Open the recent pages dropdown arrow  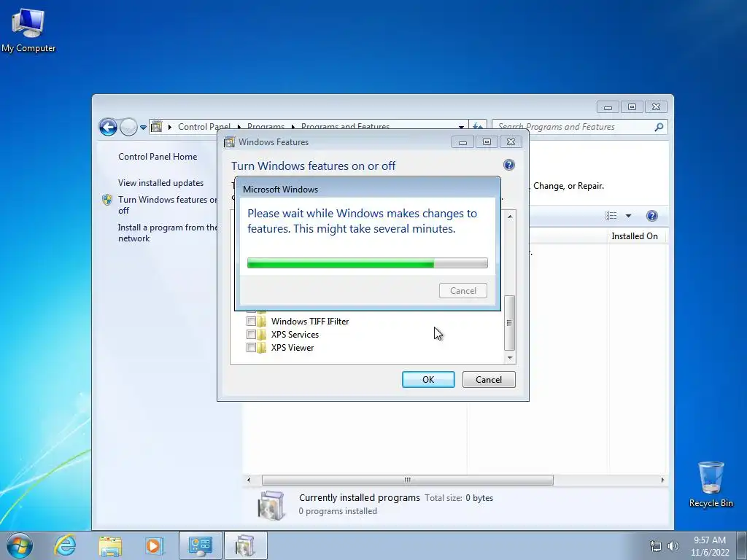tap(143, 127)
